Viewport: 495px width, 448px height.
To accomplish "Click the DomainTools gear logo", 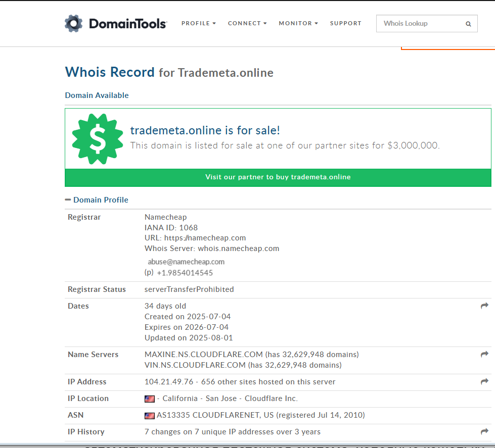I will pos(73,23).
